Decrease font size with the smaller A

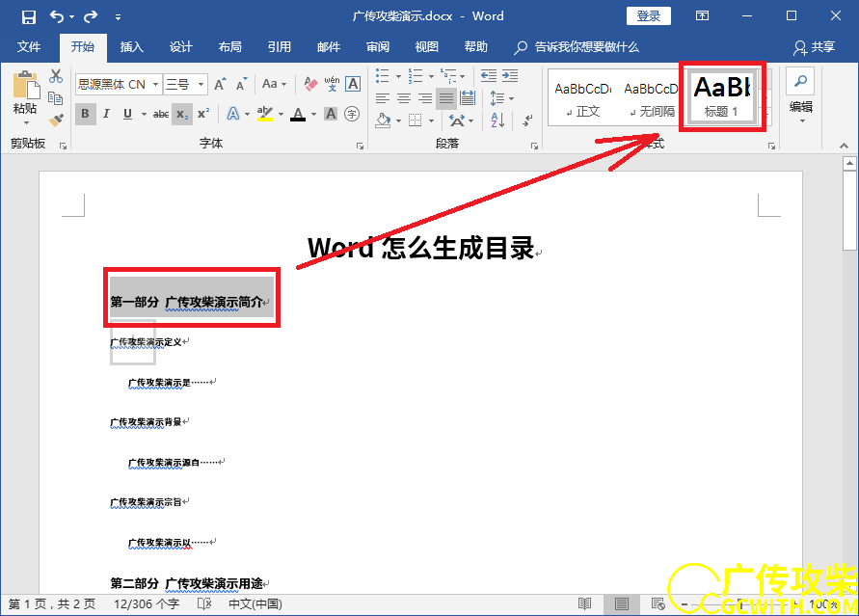pos(241,84)
